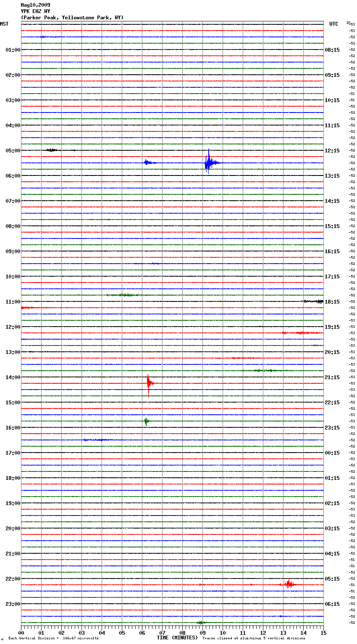
Task: Click the DC offset column header
Action: point(349,23)
